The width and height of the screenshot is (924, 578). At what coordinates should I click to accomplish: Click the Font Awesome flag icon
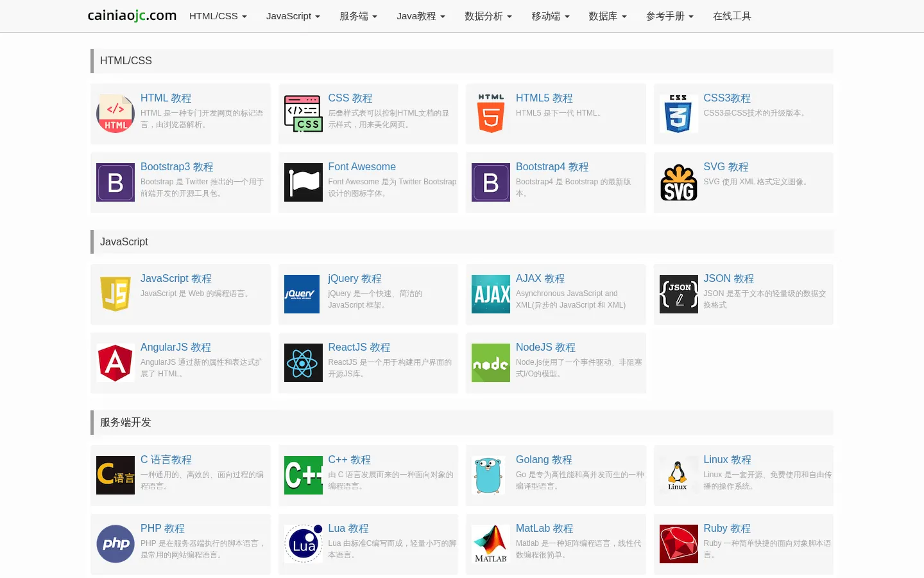304,182
